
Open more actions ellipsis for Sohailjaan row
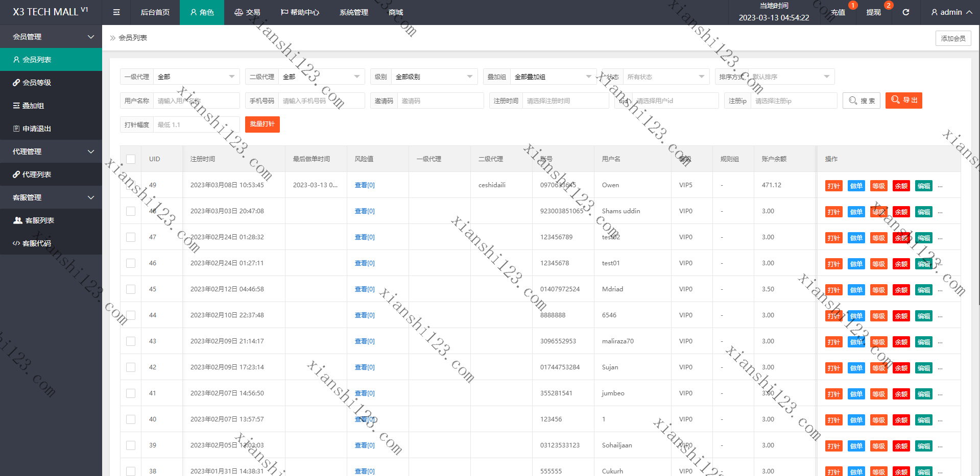tap(940, 446)
